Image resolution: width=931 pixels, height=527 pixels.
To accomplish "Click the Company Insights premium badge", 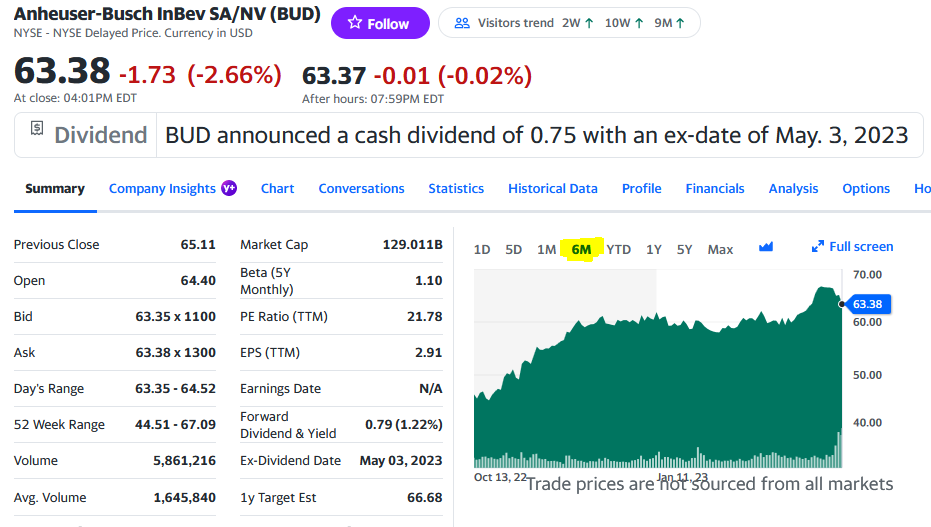I will pyautogui.click(x=229, y=188).
